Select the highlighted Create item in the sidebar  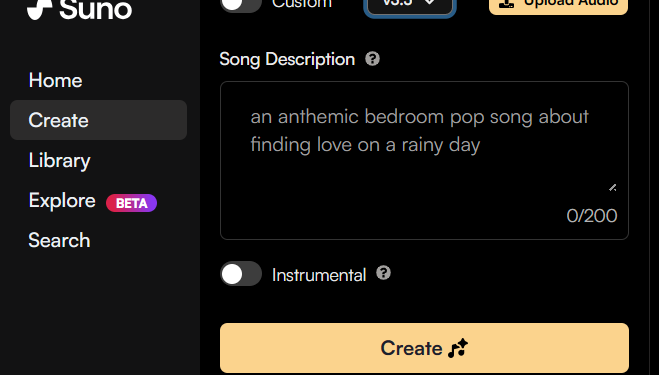98,120
